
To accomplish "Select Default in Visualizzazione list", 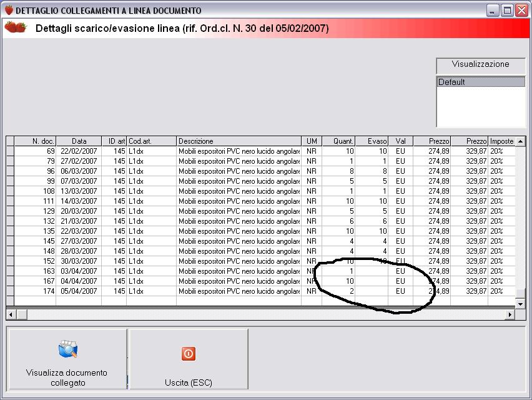I will [x=480, y=82].
